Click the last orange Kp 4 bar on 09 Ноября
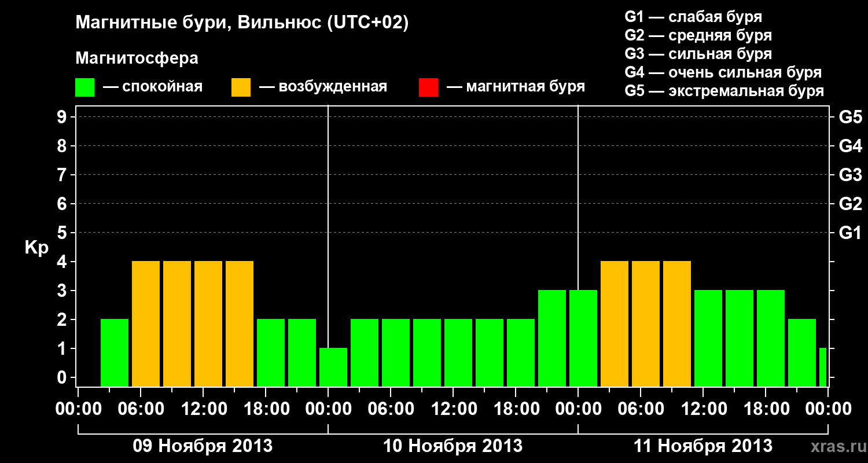868x463 pixels. click(240, 324)
